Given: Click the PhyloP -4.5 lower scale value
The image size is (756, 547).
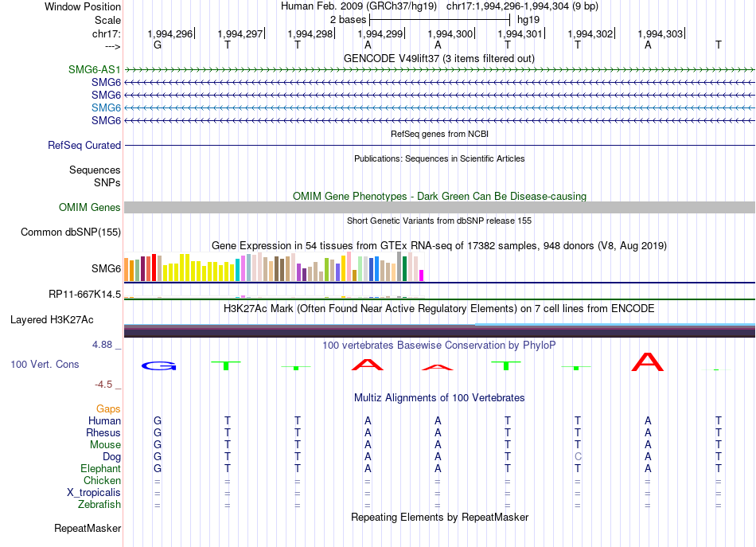Looking at the screenshot, I should click(103, 385).
